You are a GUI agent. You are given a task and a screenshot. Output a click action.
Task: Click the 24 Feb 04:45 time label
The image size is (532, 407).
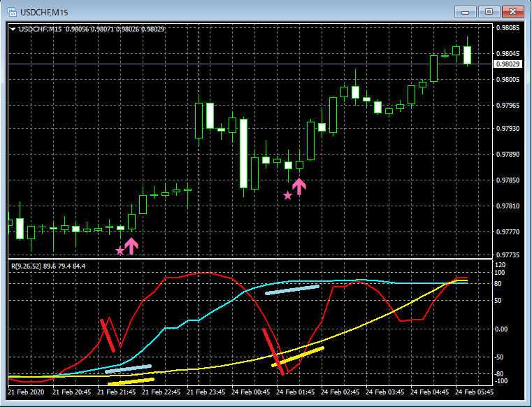(430, 392)
